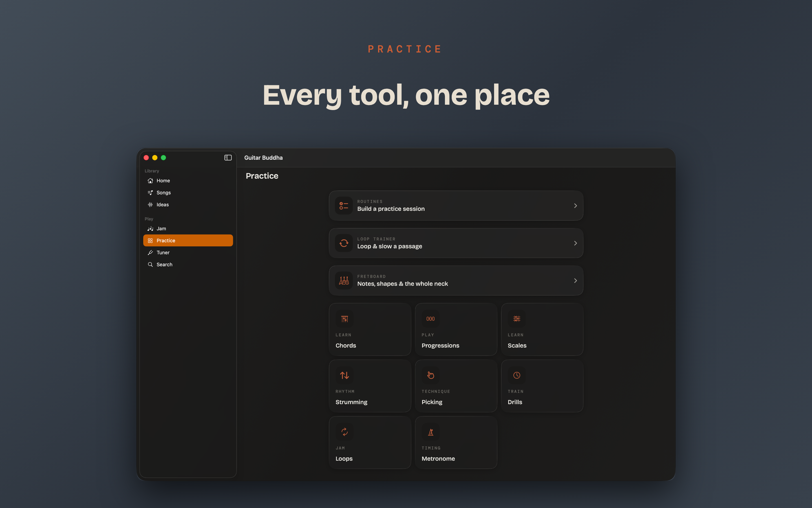Click the Jam music notes icon
Viewport: 812px width, 508px height.
tap(150, 229)
